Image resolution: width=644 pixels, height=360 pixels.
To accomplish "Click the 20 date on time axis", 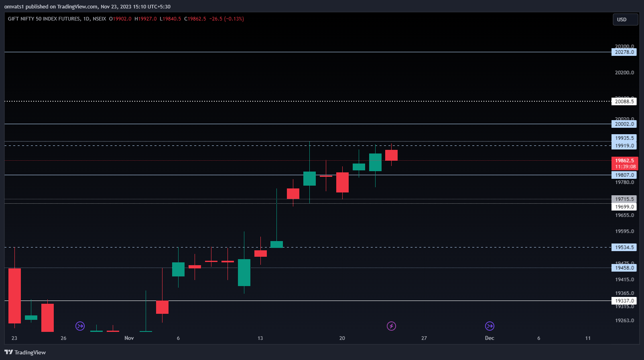I will (x=342, y=338).
